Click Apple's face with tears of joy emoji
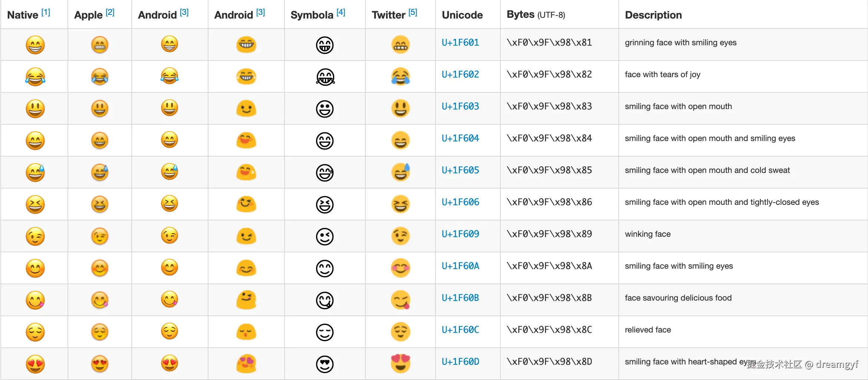This screenshot has width=868, height=380. point(100,77)
